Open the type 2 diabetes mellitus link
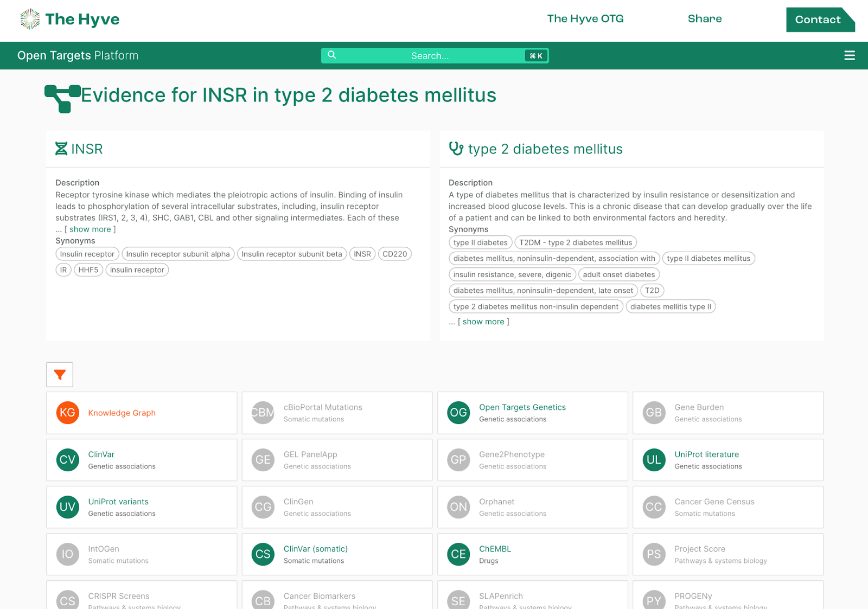 coord(545,149)
